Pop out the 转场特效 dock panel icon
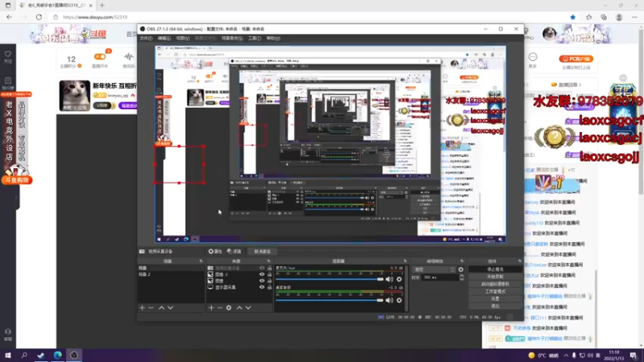This screenshot has width=644, height=362. (461, 261)
